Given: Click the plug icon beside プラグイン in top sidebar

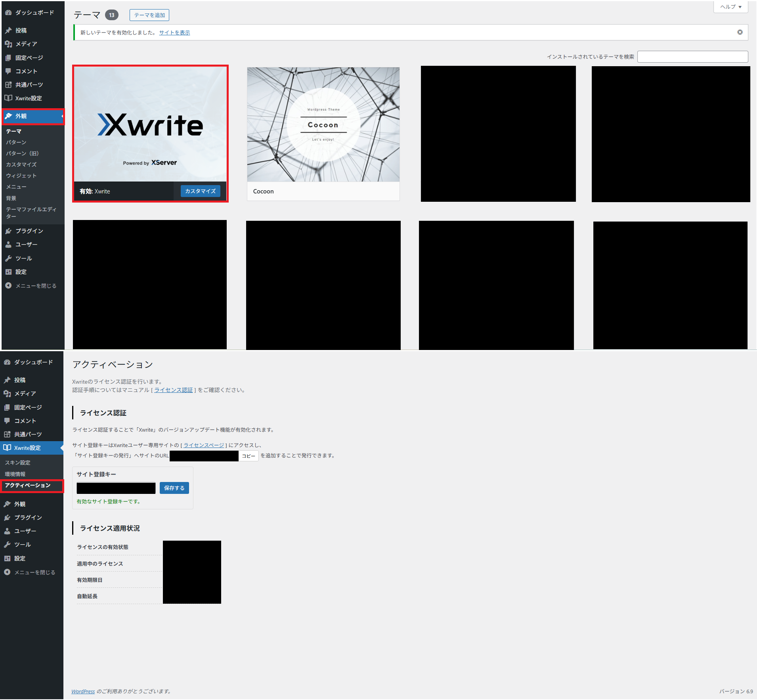Looking at the screenshot, I should click(x=8, y=231).
